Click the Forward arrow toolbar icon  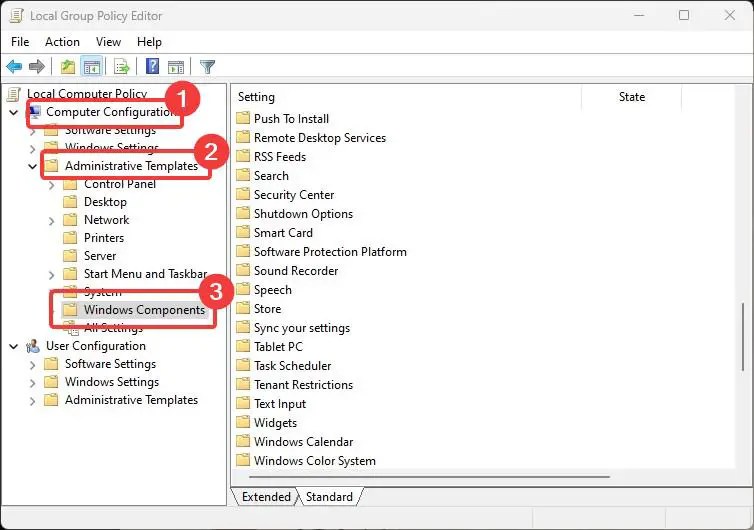pyautogui.click(x=37, y=66)
